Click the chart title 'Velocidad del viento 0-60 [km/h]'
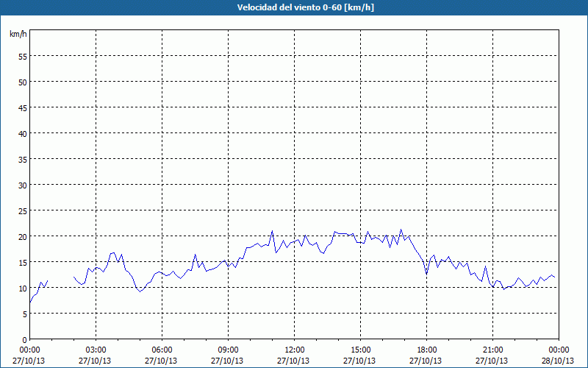588x368 pixels. pos(305,7)
